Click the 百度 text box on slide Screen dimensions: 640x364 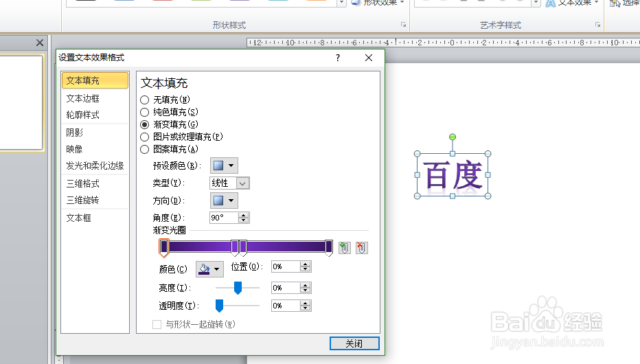pyautogui.click(x=453, y=175)
